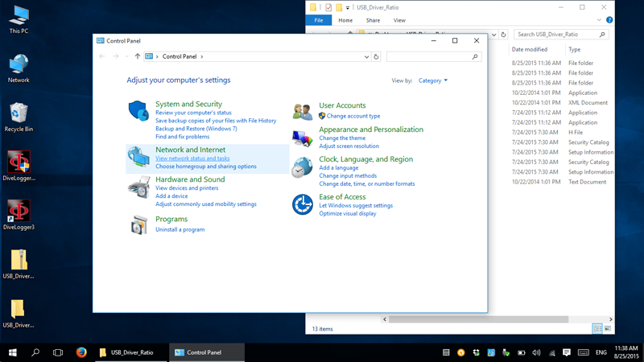Image resolution: width=644 pixels, height=362 pixels.
Task: Select the Network desktop icon
Action: (x=19, y=68)
